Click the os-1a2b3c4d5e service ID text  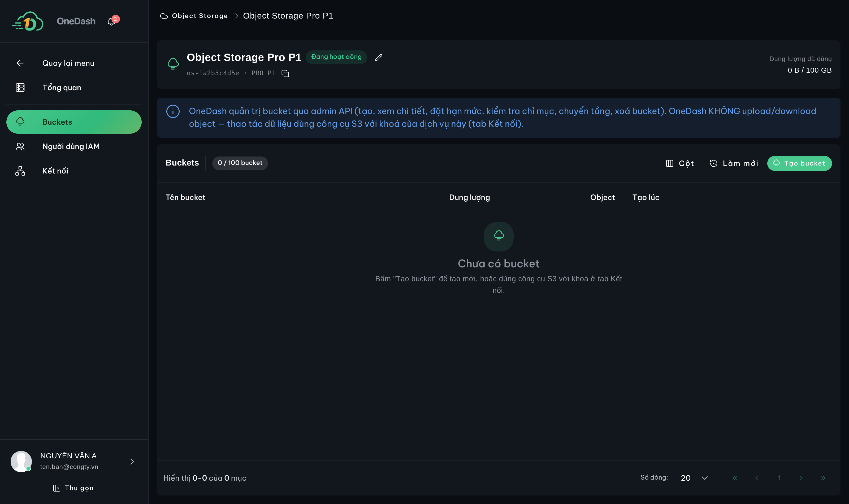click(x=213, y=73)
